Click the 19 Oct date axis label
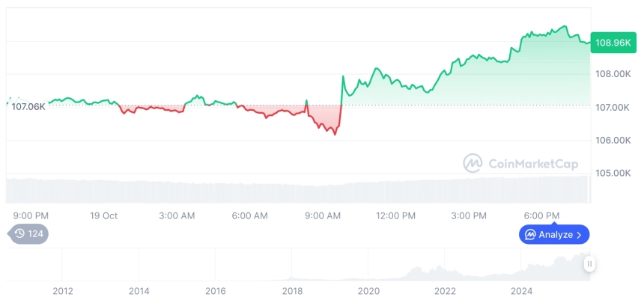The width and height of the screenshot is (644, 300). pyautogui.click(x=104, y=215)
